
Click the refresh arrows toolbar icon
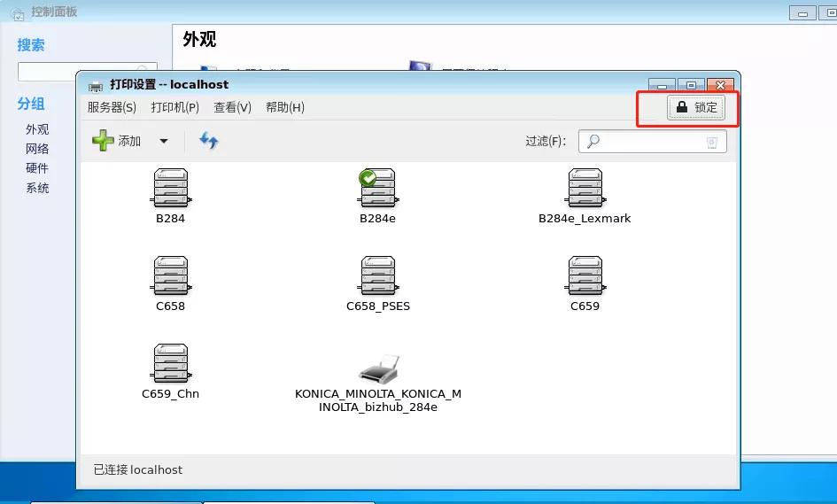click(209, 141)
